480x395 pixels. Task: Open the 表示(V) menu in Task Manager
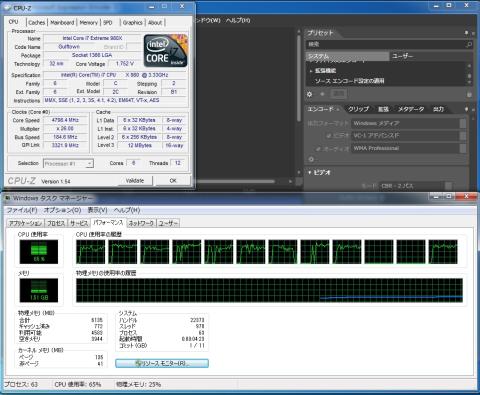pos(97,210)
